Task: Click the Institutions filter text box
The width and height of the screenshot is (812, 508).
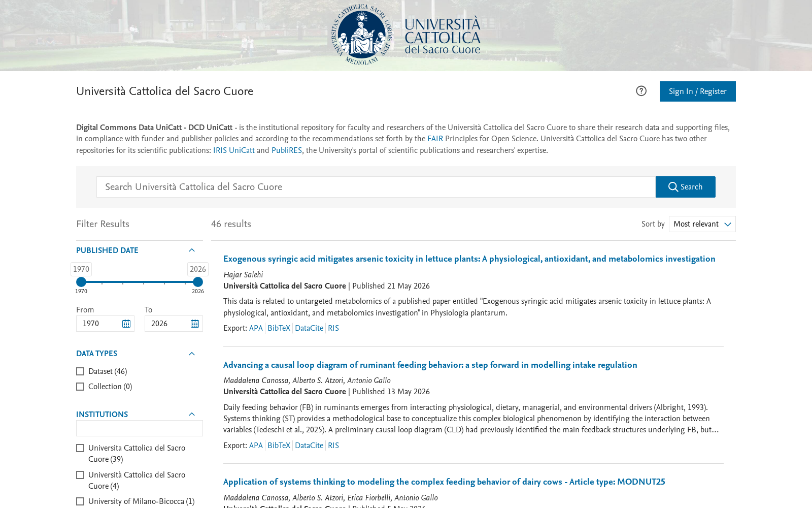Action: point(140,428)
